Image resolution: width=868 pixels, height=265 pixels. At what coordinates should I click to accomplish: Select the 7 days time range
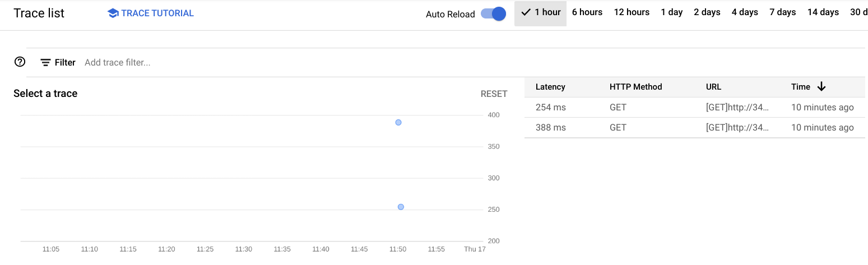tap(782, 12)
